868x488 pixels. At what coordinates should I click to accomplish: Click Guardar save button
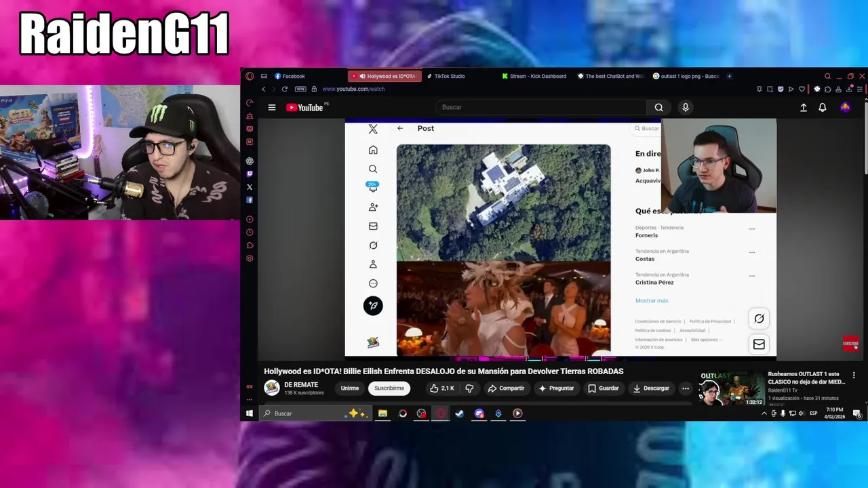604,388
